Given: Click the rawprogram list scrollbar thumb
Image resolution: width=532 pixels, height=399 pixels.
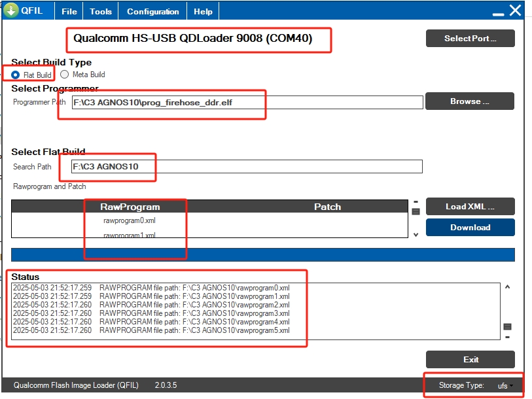Looking at the screenshot, I should (416, 212).
